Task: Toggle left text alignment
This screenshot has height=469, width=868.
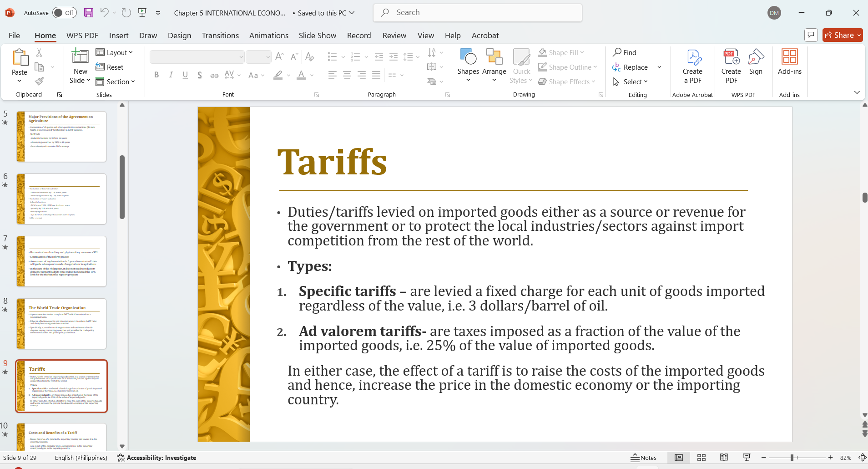Action: (333, 75)
